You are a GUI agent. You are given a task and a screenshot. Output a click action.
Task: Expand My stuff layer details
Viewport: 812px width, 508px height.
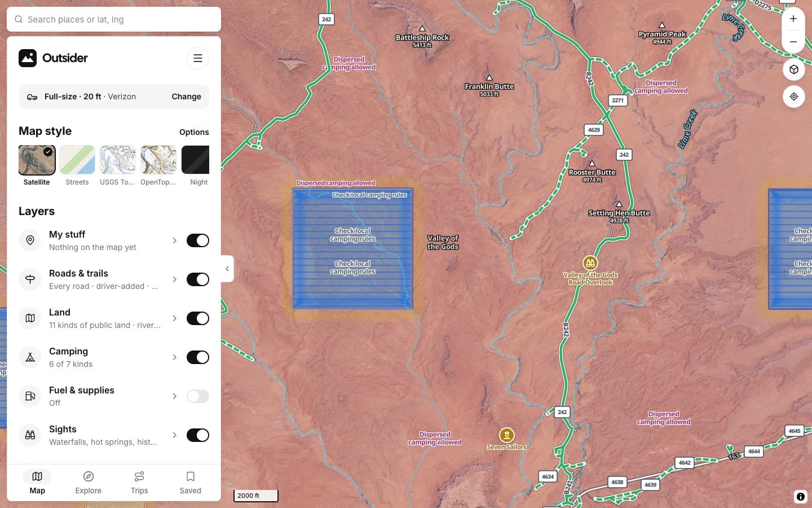point(175,240)
